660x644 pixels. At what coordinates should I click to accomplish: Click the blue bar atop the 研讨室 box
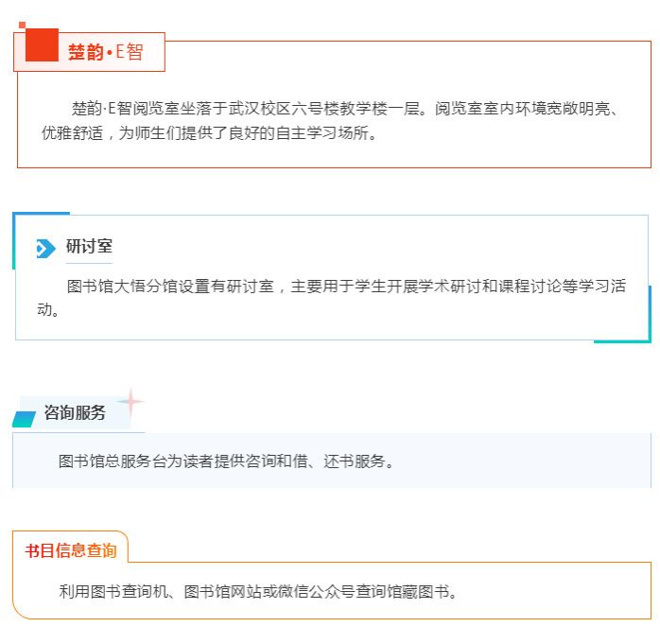pyautogui.click(x=42, y=214)
